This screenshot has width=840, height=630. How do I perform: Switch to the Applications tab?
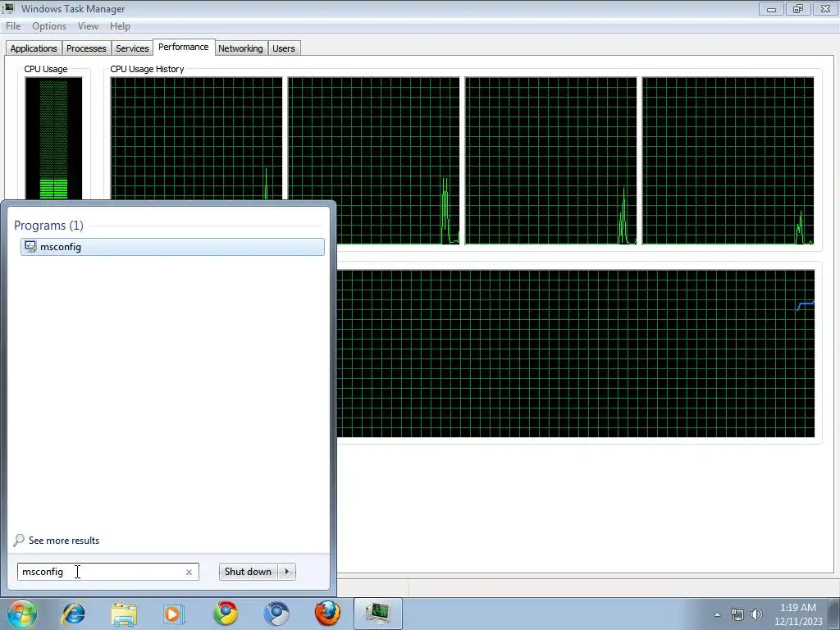33,48
